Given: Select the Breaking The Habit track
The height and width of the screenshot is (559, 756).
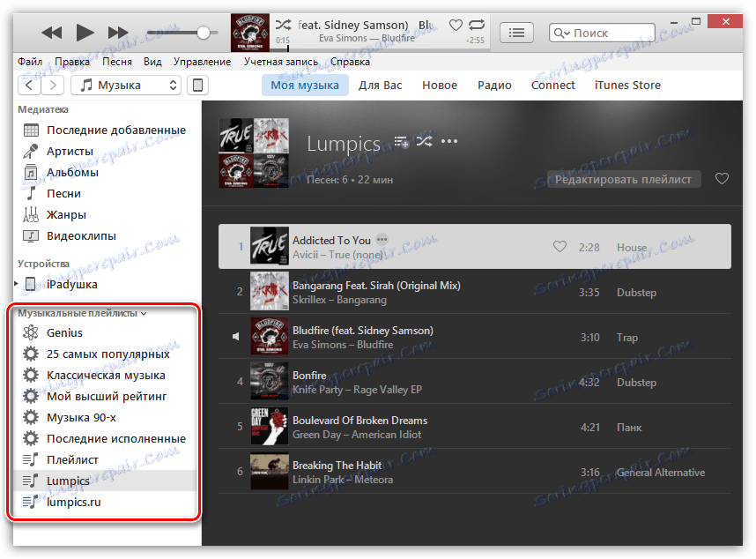Looking at the screenshot, I should [475, 472].
